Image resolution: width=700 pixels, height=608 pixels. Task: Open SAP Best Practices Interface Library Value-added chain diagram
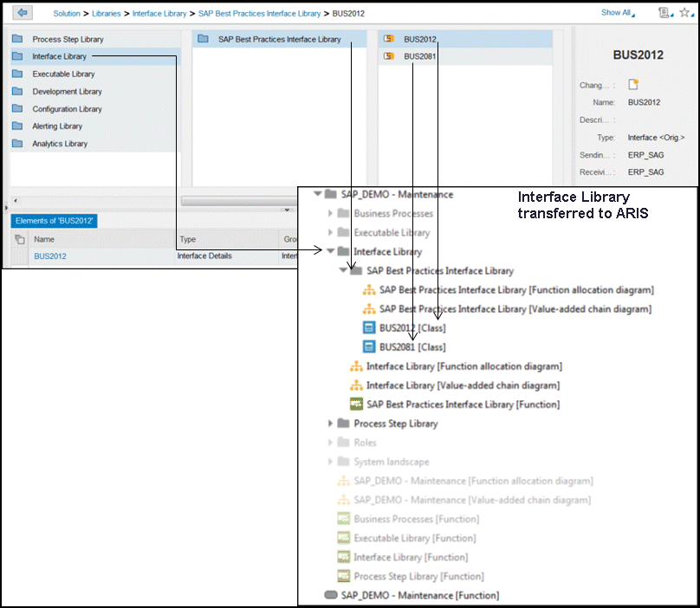pos(515,309)
